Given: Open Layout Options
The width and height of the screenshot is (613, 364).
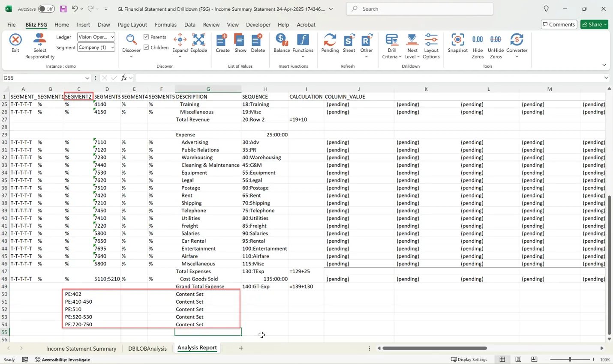Looking at the screenshot, I should tap(431, 46).
